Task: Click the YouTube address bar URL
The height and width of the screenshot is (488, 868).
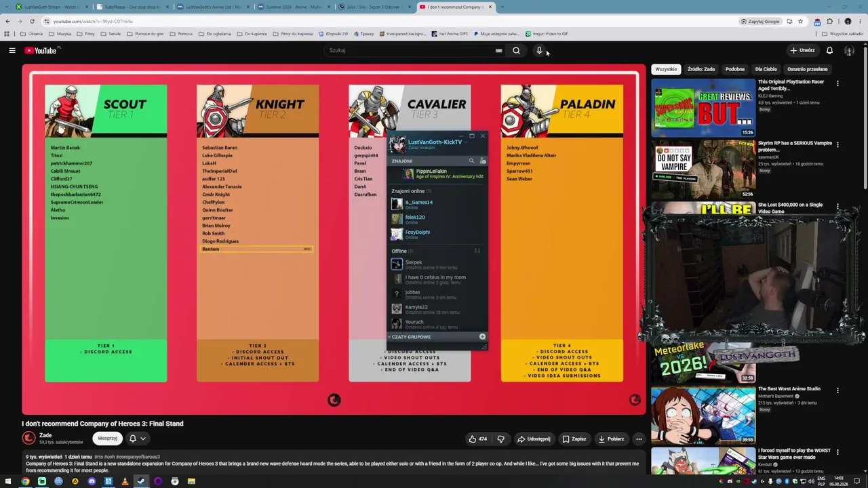Action: pos(93,21)
